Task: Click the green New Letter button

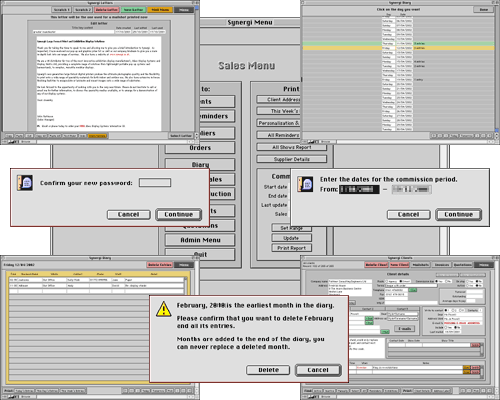Action: 133,10
